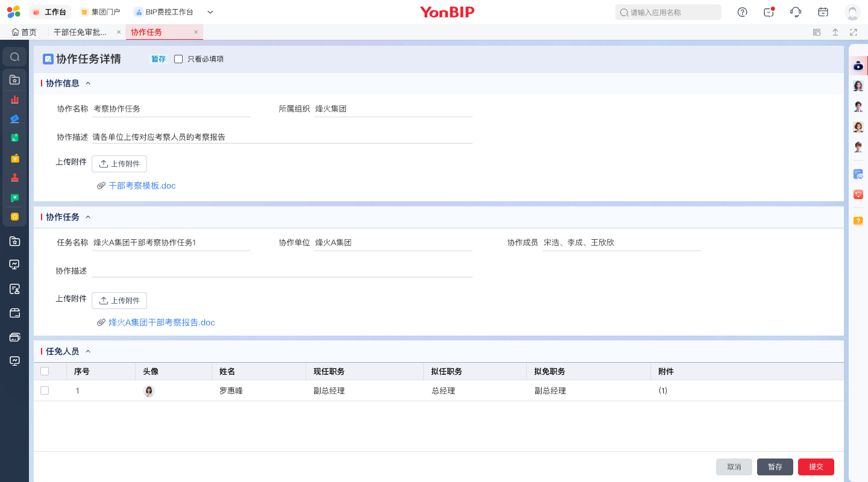Click the 协作单位 field 烽火A集团
Image resolution: width=868 pixels, height=482 pixels.
393,243
